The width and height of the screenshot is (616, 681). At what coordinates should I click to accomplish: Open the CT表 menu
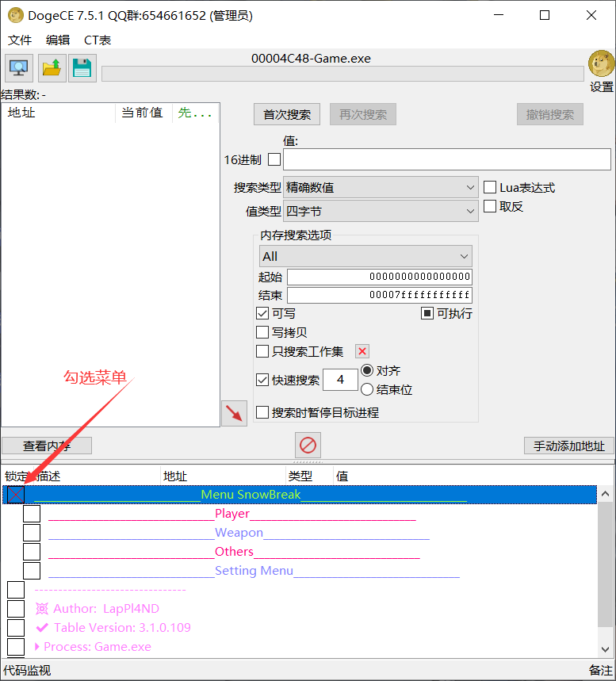(x=98, y=40)
